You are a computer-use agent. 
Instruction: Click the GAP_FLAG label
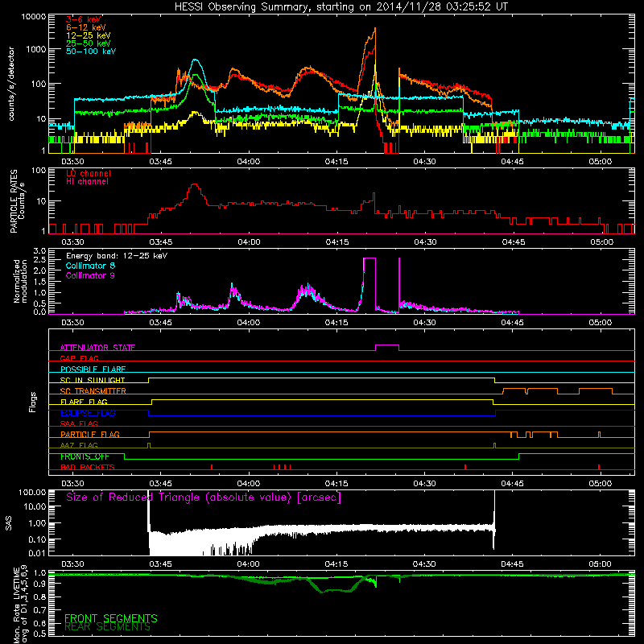tap(79, 358)
